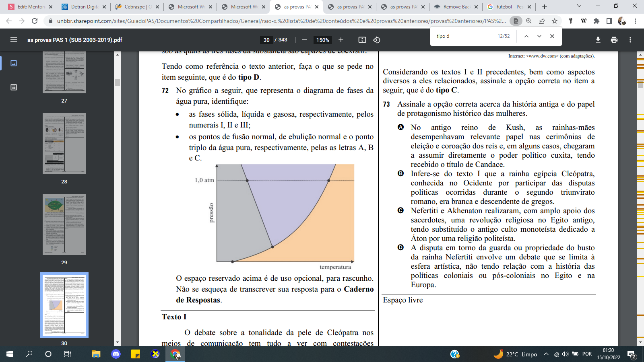Switch to the 'Cebraspe' tab

(x=136, y=7)
